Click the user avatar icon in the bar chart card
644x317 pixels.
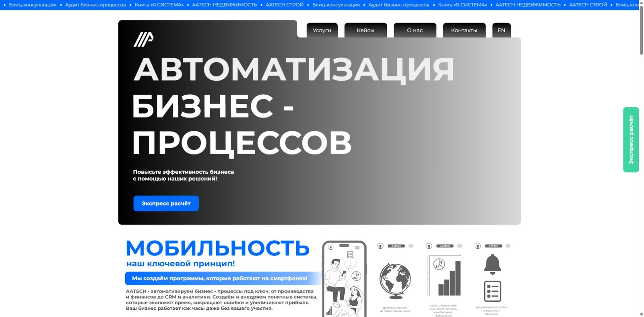(429, 246)
